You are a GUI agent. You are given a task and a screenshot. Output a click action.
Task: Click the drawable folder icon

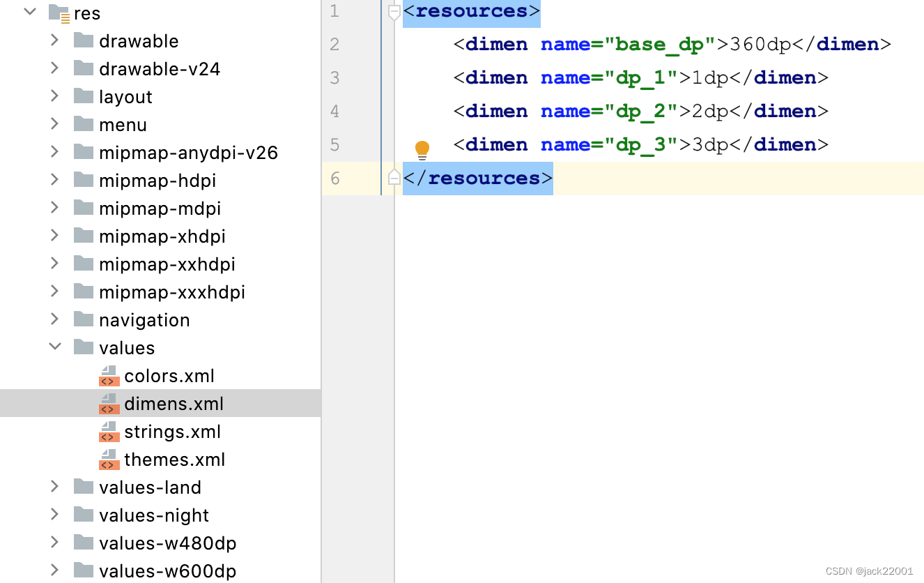pyautogui.click(x=84, y=40)
